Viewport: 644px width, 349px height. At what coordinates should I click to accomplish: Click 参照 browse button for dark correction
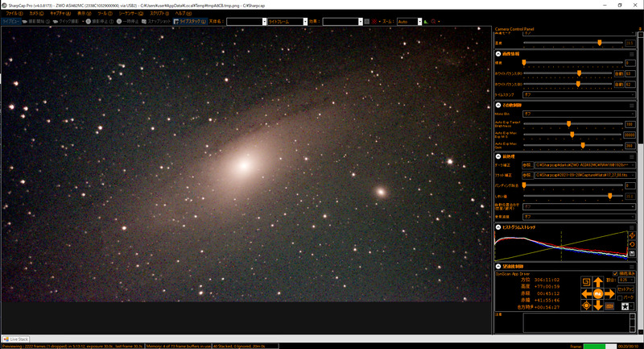click(x=527, y=165)
